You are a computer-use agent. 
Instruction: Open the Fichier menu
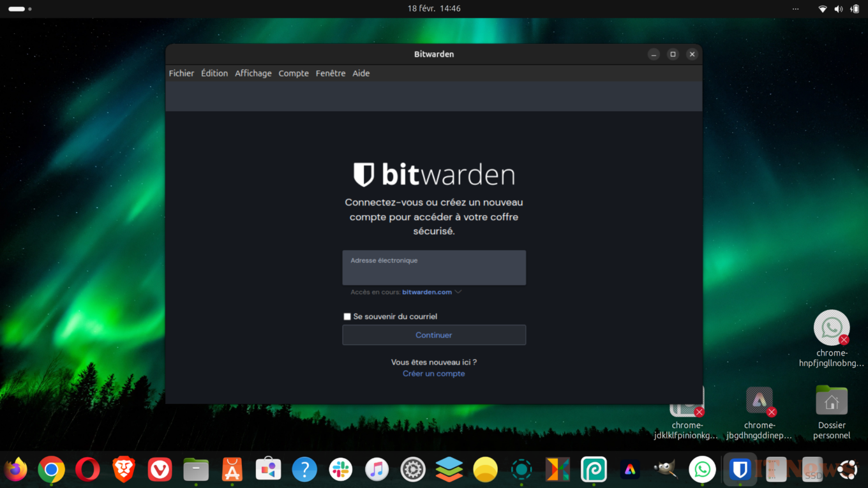pyautogui.click(x=181, y=73)
